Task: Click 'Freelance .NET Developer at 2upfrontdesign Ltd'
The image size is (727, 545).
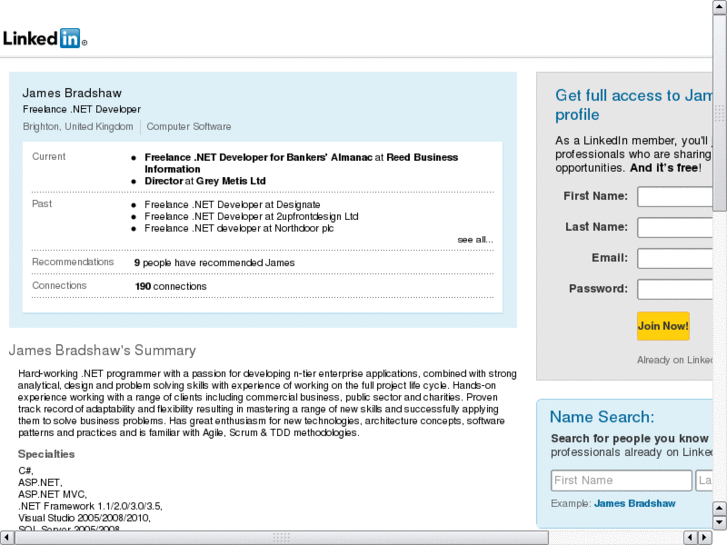Action: tap(251, 217)
